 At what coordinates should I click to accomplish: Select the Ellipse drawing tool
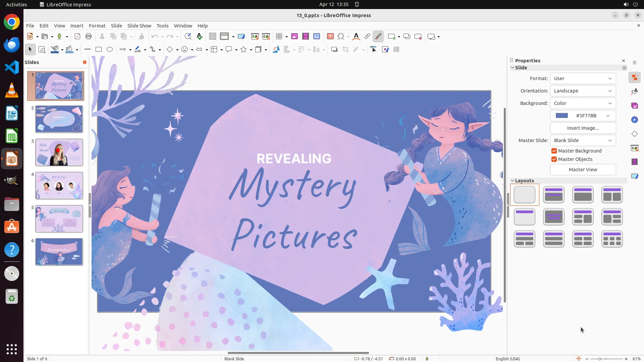pos(110,50)
